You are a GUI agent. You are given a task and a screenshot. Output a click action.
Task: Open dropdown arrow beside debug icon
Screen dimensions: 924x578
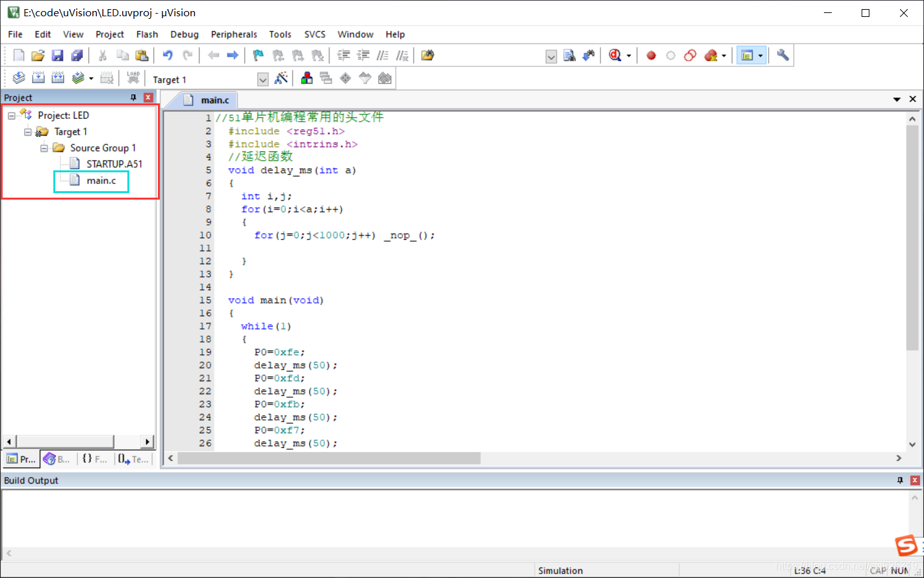[628, 57]
